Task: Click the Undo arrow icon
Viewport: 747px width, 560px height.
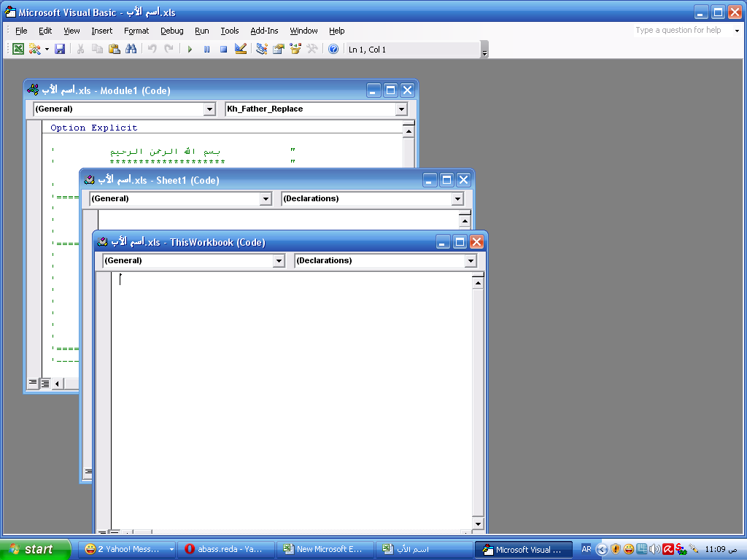Action: [152, 49]
